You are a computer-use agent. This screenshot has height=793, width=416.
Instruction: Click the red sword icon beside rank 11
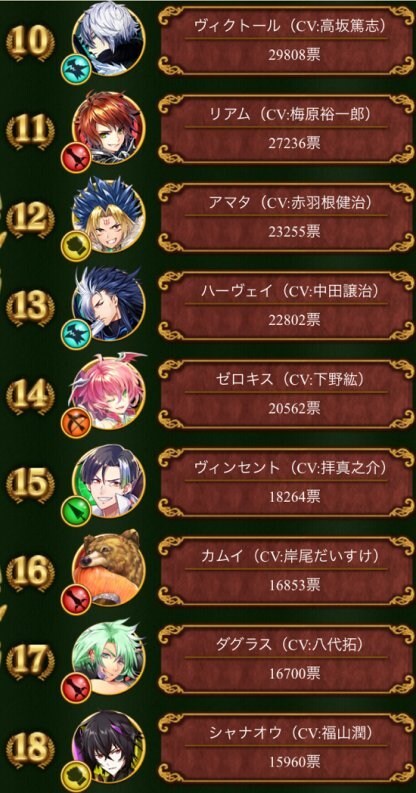[x=76, y=158]
